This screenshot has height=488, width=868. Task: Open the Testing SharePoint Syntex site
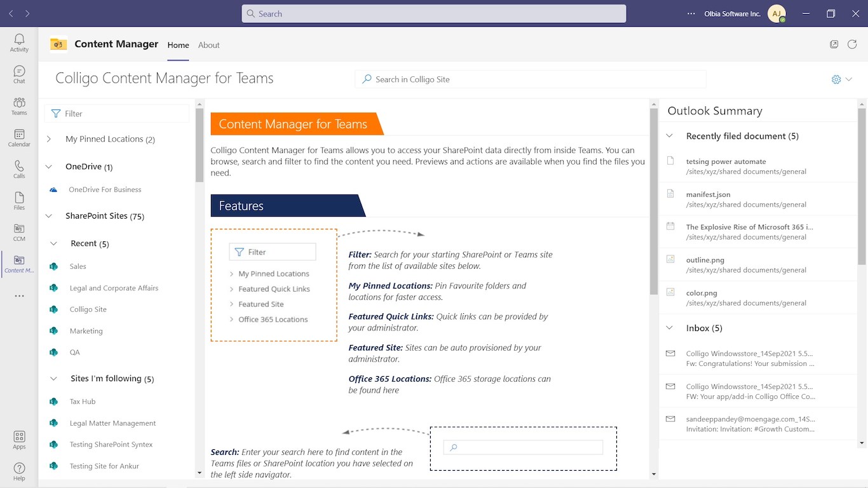111,445
